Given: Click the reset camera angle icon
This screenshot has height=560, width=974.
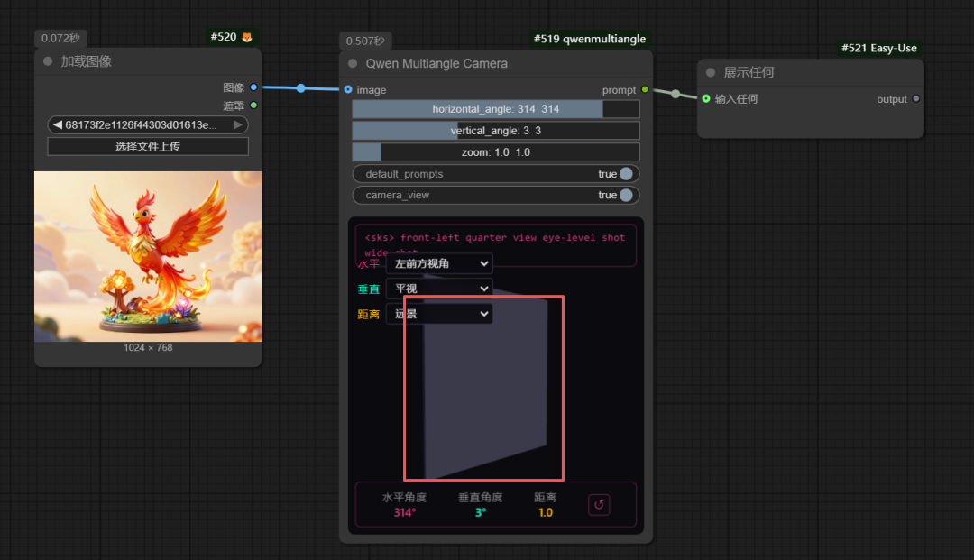Looking at the screenshot, I should [599, 505].
